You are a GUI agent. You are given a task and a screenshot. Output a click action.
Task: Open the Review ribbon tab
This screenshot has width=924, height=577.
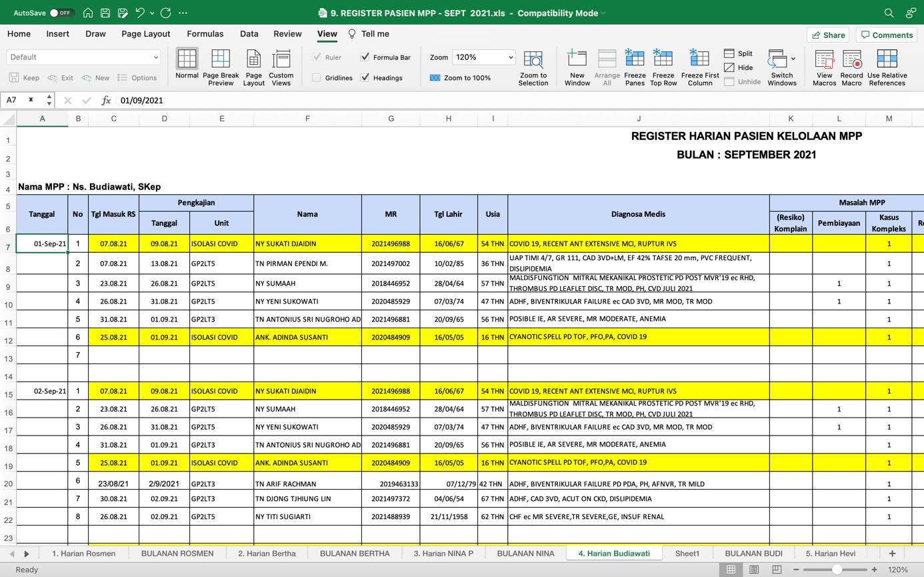point(287,34)
